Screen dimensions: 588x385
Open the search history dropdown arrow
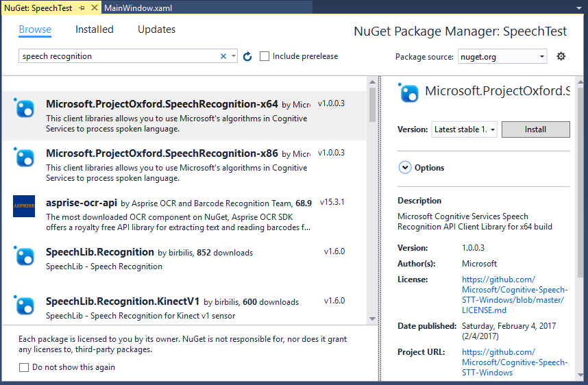coord(234,56)
